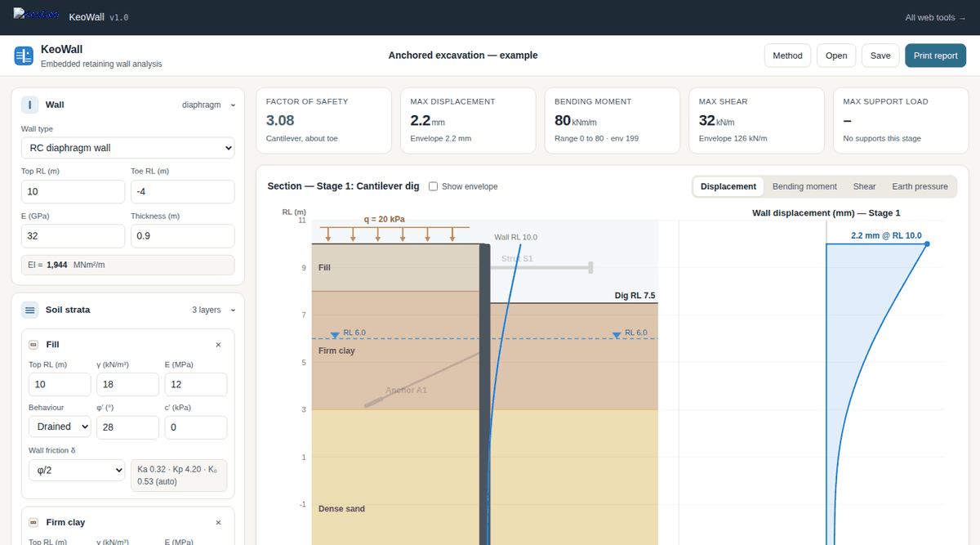Click the Method button
Screen dimensions: 980x545
787,56
